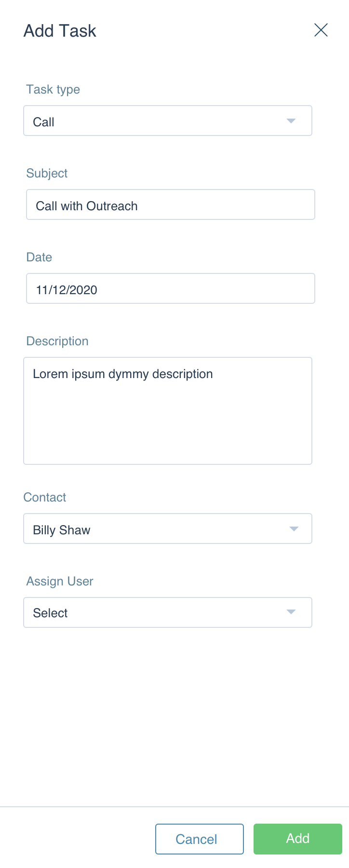
Task: Click the 'Lorem ipsum dymmy description' text
Action: point(123,374)
